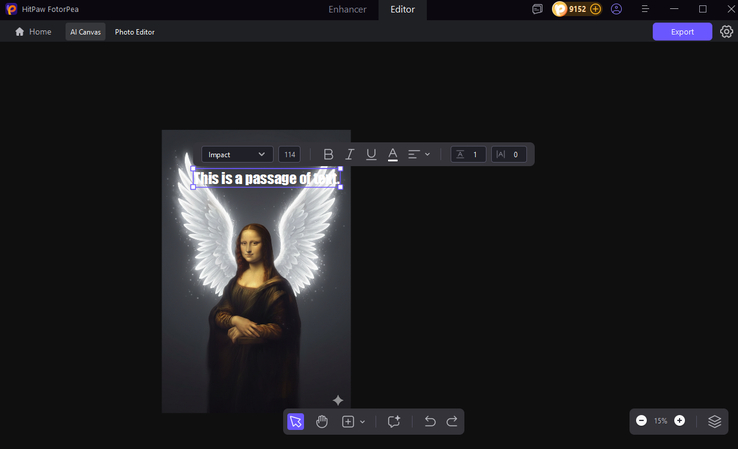Zoom in with the plus button
The width and height of the screenshot is (738, 449).
click(x=680, y=421)
